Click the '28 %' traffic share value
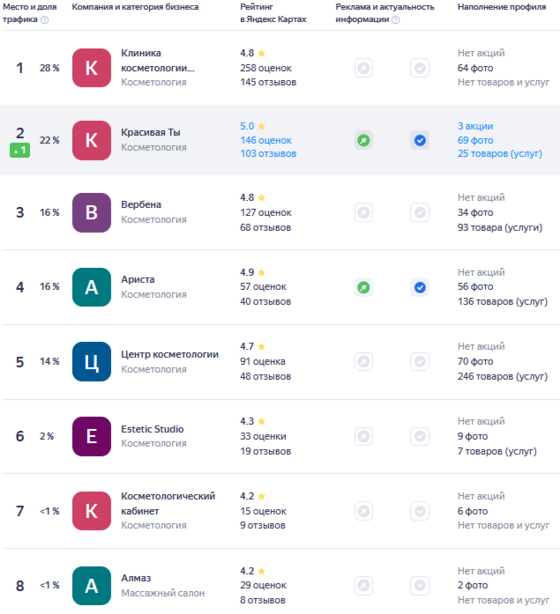560x614 pixels. [x=49, y=68]
